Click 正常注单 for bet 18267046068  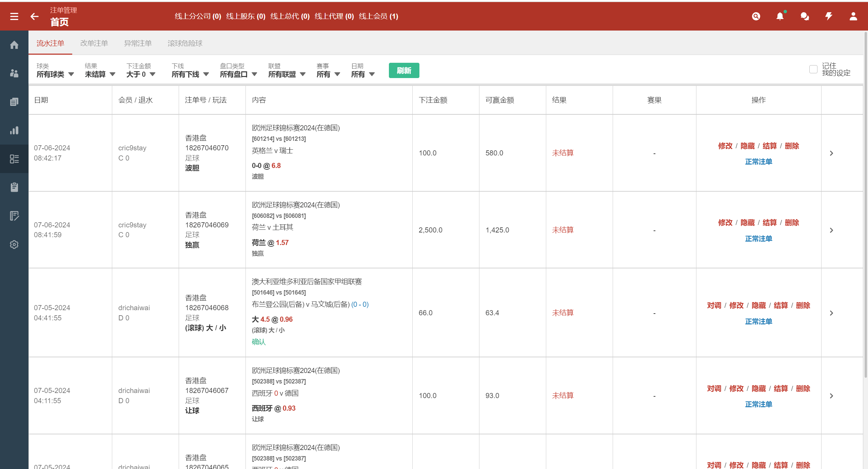tap(758, 321)
